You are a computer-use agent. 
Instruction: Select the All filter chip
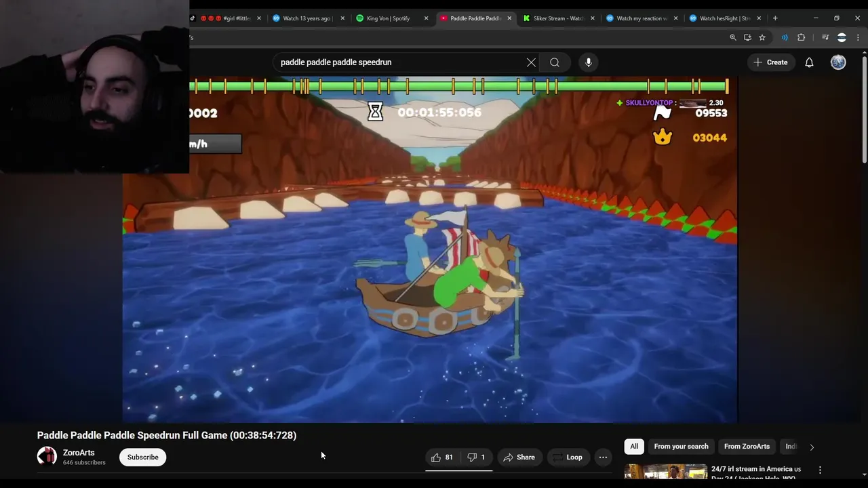634,447
